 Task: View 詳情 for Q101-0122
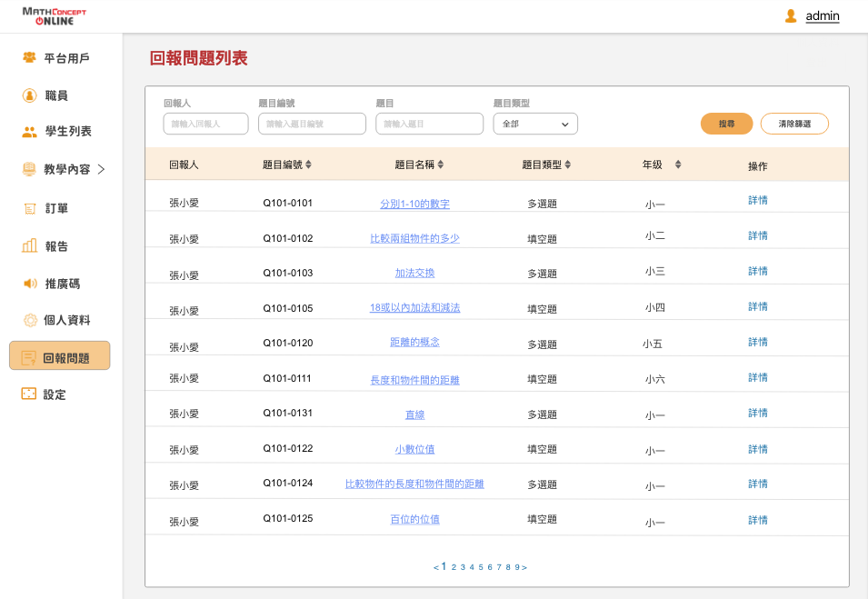tap(758, 449)
